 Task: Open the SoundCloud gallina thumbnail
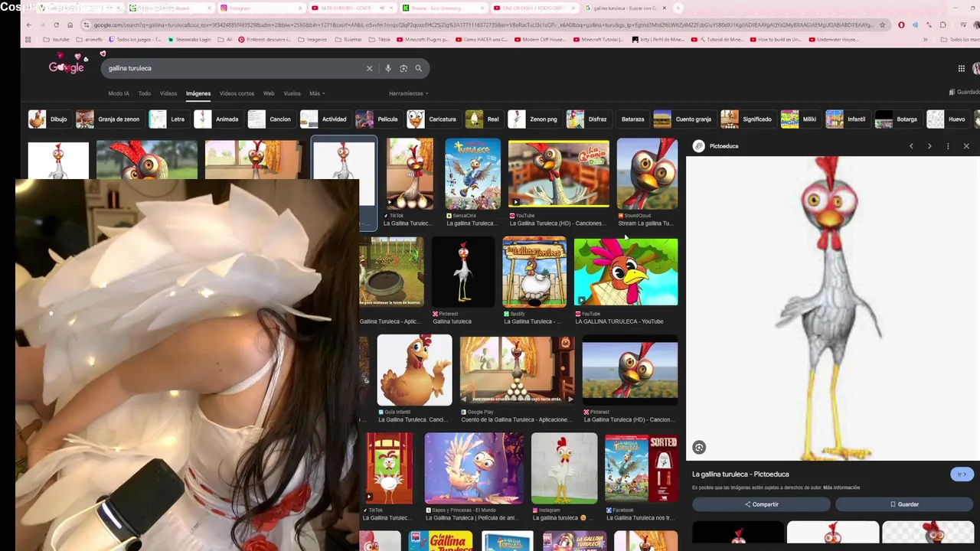[x=647, y=174]
